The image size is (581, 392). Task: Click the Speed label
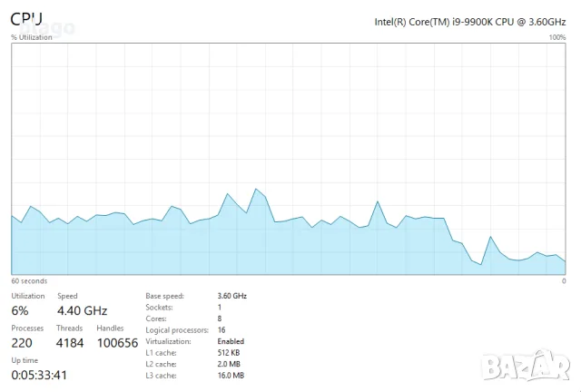[x=67, y=296]
